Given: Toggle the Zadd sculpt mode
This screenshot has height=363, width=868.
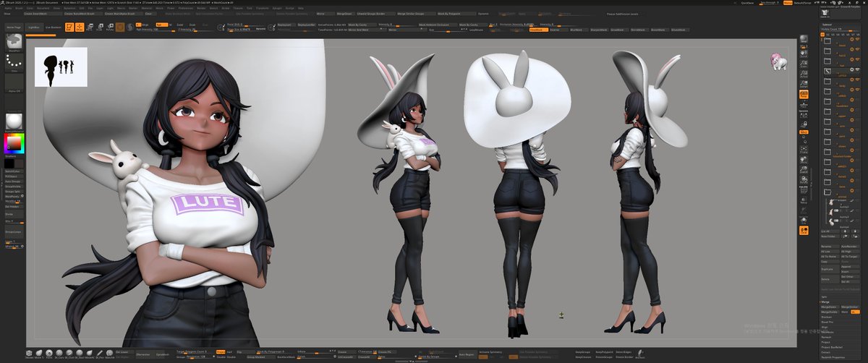Looking at the screenshot, I should point(179,24).
